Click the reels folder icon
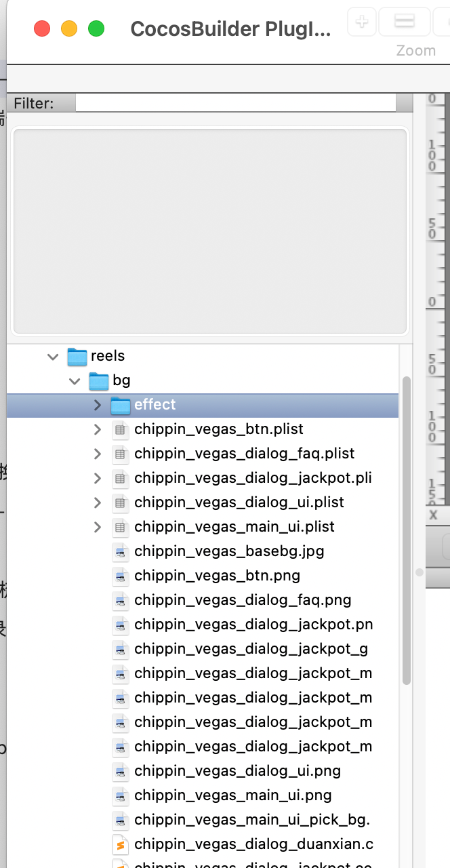The height and width of the screenshot is (868, 450). [77, 356]
